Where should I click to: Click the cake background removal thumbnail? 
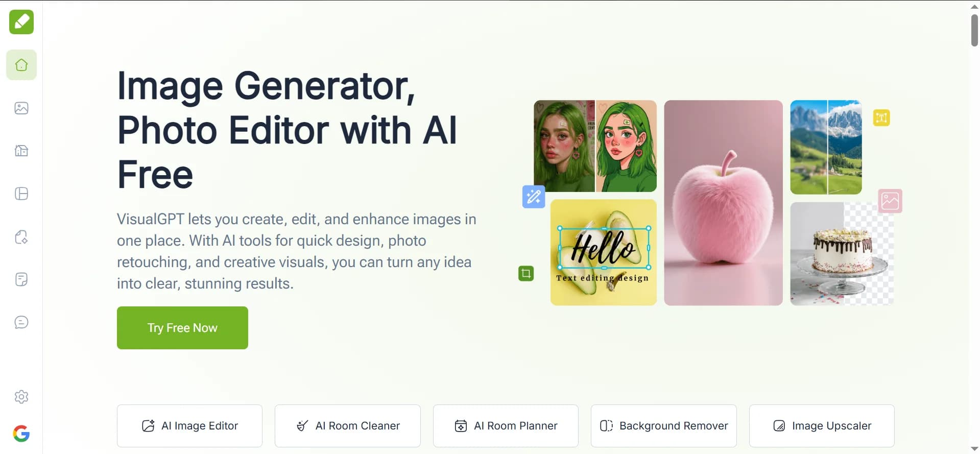(842, 254)
